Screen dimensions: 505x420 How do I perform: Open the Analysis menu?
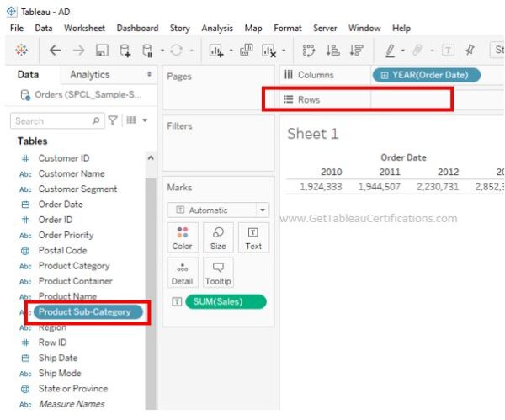(217, 29)
